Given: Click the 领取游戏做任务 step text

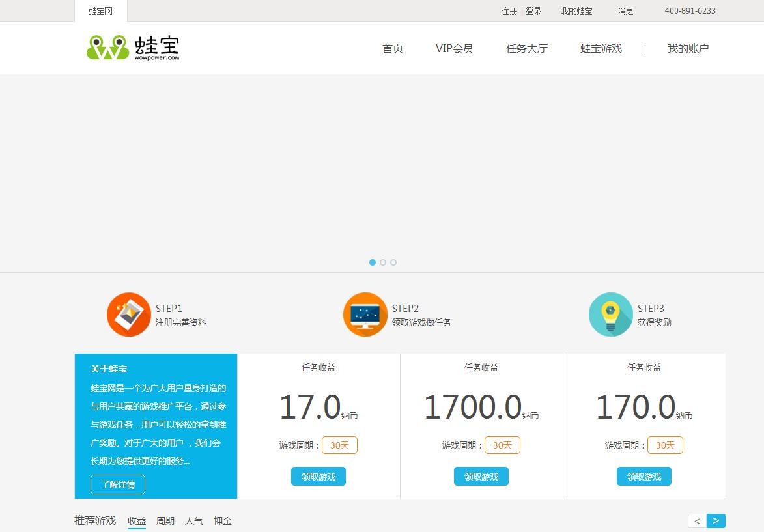Looking at the screenshot, I should pyautogui.click(x=421, y=322).
